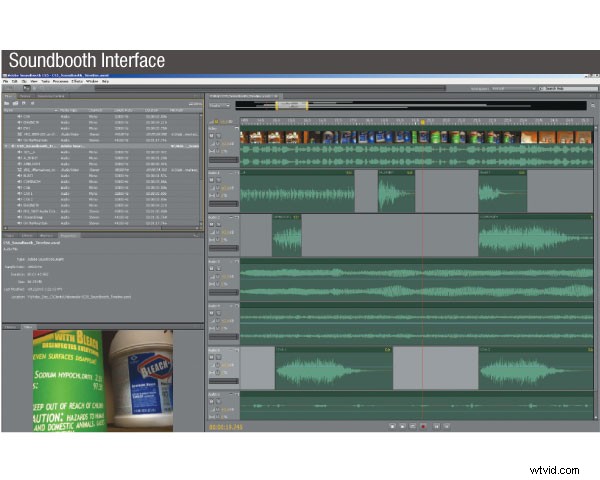Mute the Audio 1 track

coord(212,180)
